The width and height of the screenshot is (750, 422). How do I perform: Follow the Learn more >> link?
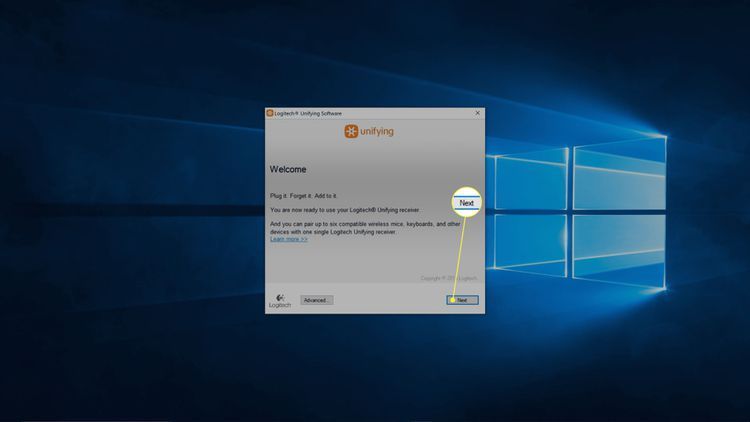tap(289, 239)
